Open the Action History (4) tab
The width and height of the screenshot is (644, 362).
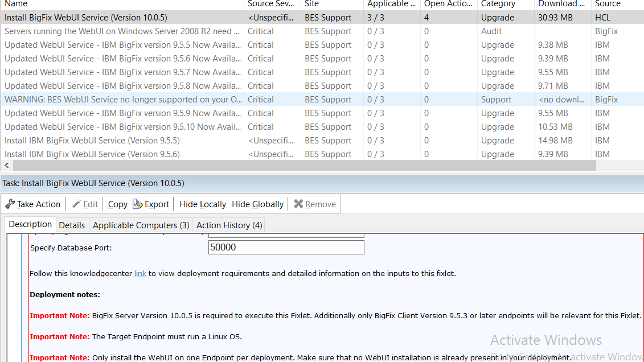[x=228, y=225]
